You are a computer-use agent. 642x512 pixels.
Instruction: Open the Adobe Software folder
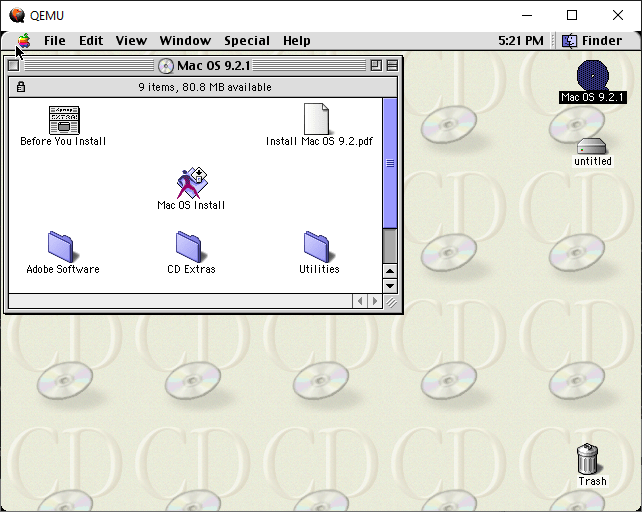tap(62, 247)
